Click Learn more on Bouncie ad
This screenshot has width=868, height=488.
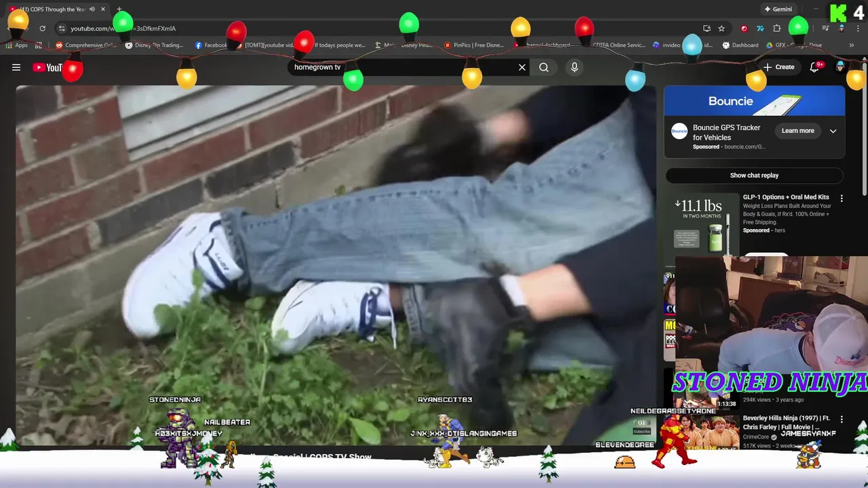click(x=797, y=131)
